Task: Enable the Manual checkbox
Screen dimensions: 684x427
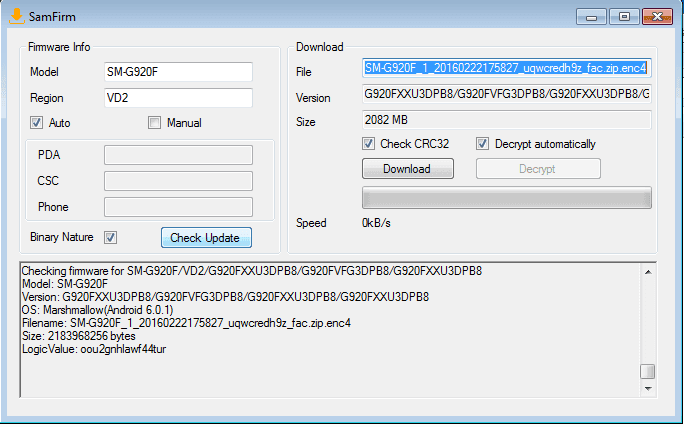Action: click(x=154, y=123)
